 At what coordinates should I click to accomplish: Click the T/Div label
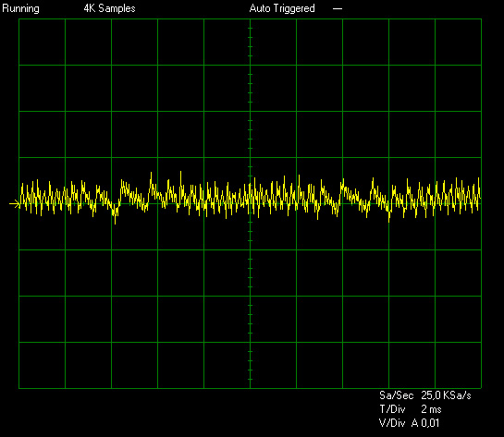tap(392, 409)
